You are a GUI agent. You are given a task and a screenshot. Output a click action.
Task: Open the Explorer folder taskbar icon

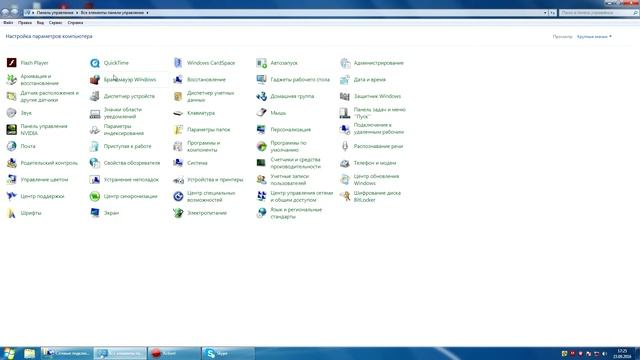click(29, 353)
